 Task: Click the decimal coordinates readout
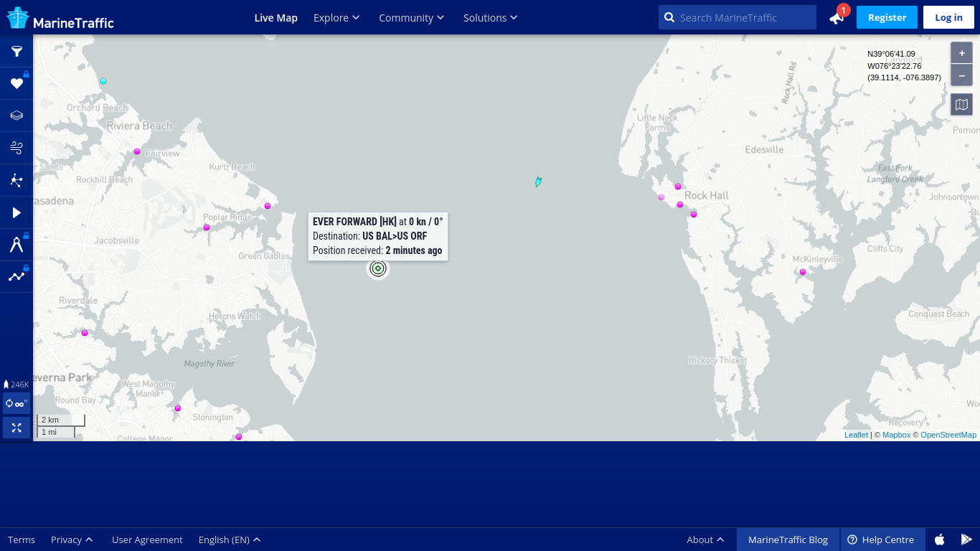(904, 77)
